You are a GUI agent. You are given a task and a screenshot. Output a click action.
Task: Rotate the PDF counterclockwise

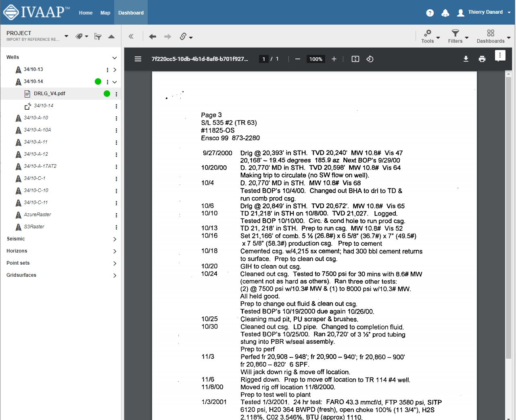pos(370,59)
